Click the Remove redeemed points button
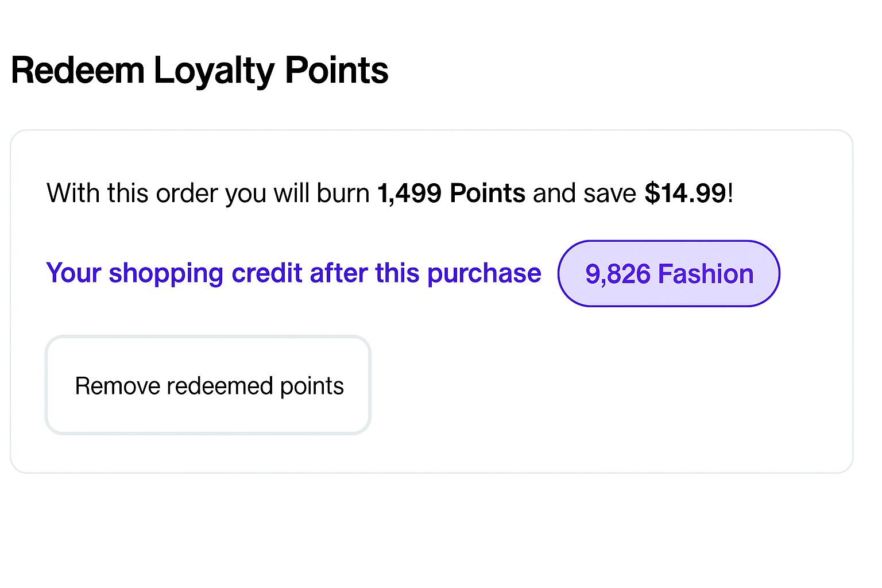Screen dimensions: 882x588 (208, 385)
